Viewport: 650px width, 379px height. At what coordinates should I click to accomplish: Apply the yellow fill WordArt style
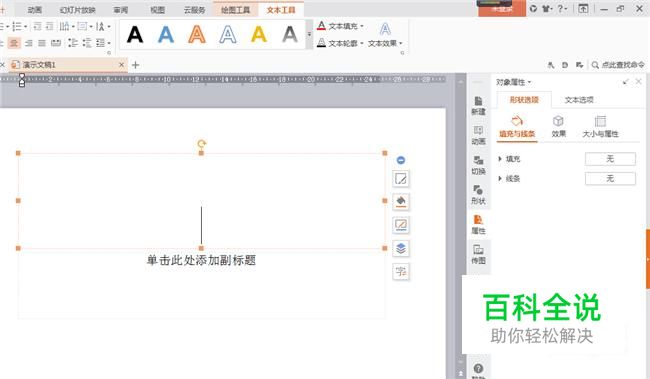click(259, 34)
